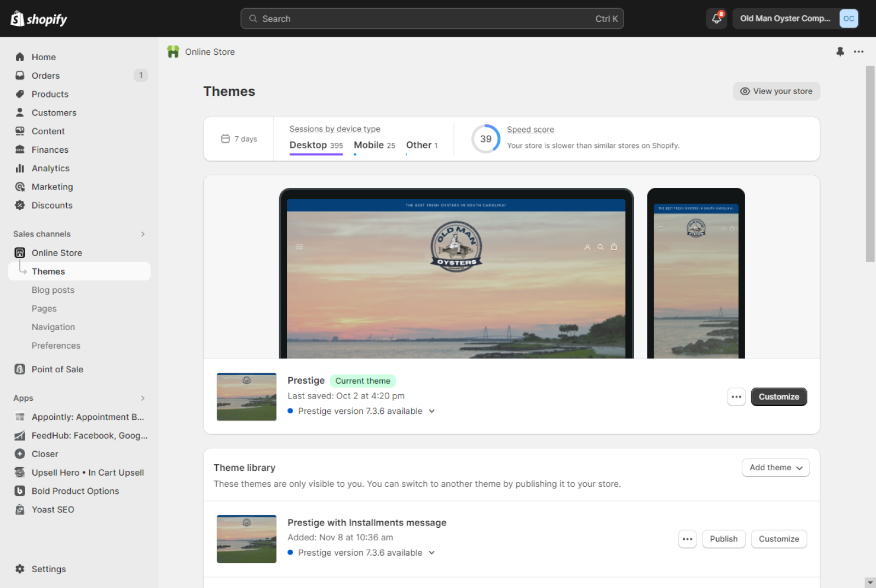Open the Analytics section in sidebar

click(x=50, y=168)
